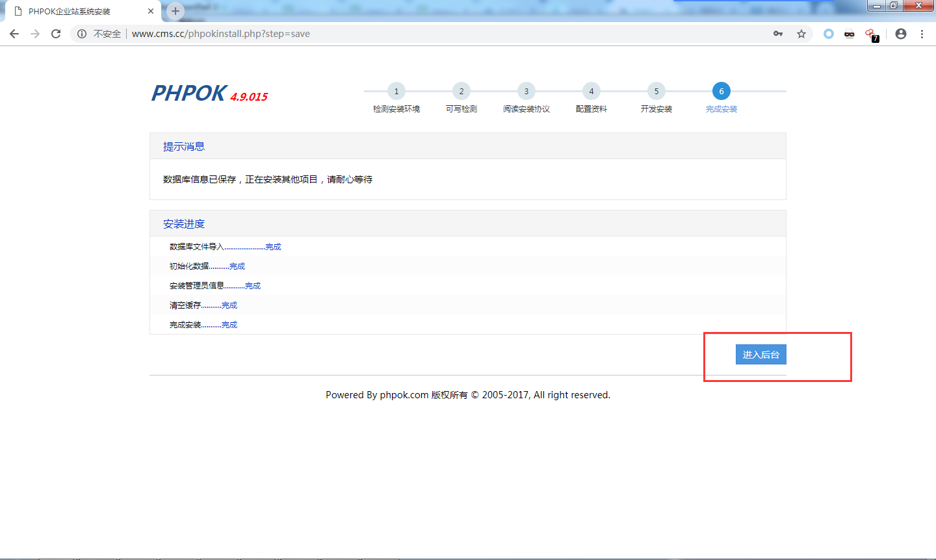
Task: Open saved passwords key icon
Action: [x=778, y=34]
